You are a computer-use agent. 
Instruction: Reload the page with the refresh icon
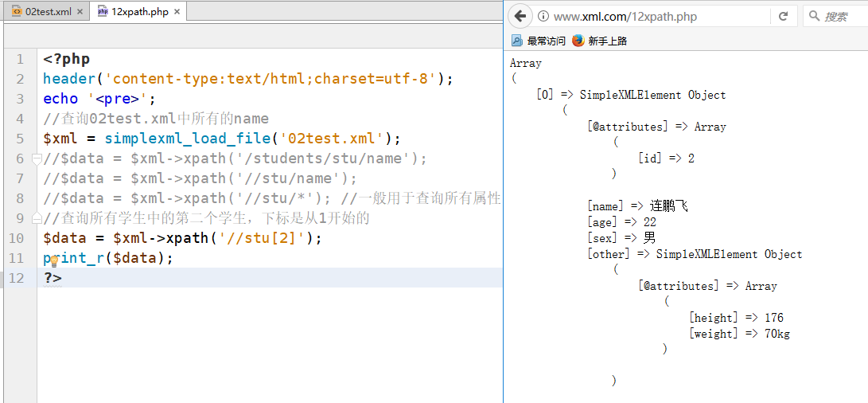tap(783, 17)
